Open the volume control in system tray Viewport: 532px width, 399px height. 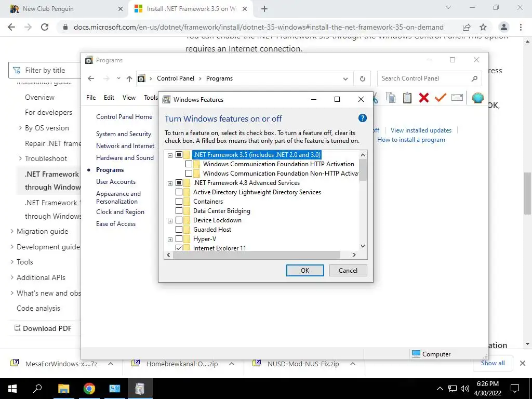click(465, 389)
